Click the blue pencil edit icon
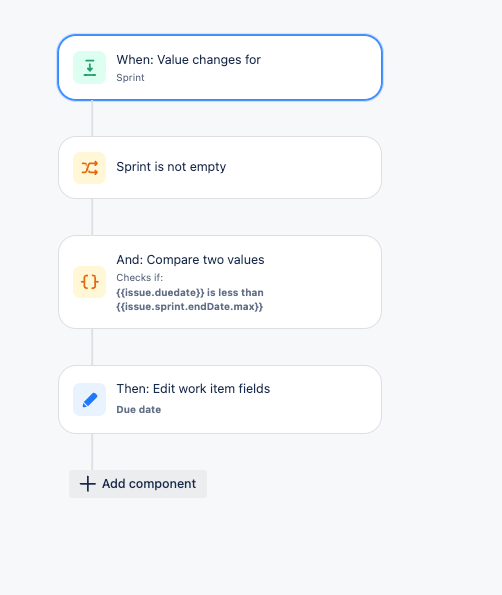This screenshot has height=595, width=502. pos(90,400)
